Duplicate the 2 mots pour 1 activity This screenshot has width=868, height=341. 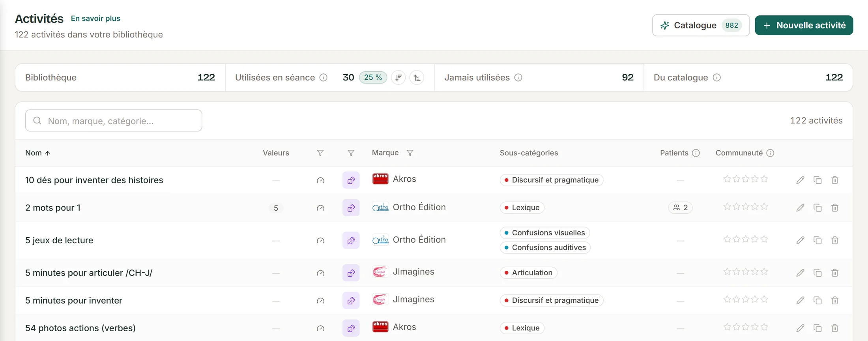point(817,208)
